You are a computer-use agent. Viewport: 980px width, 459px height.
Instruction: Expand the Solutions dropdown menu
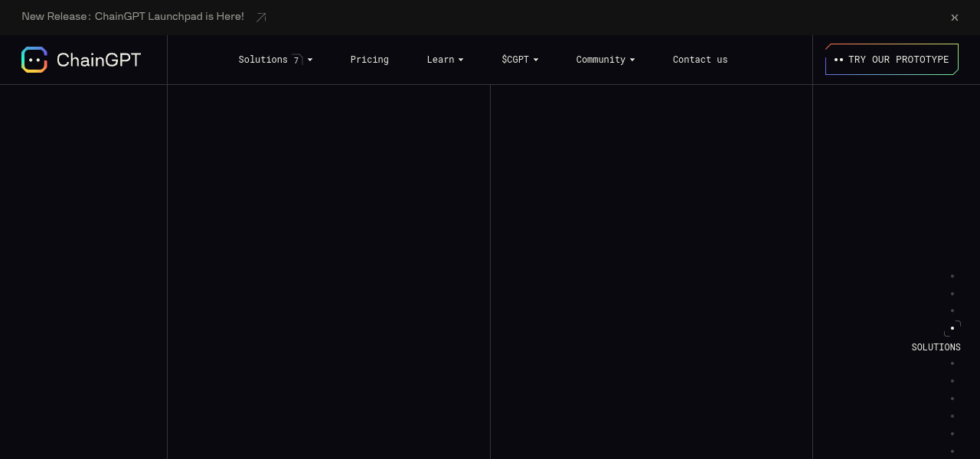pos(263,60)
